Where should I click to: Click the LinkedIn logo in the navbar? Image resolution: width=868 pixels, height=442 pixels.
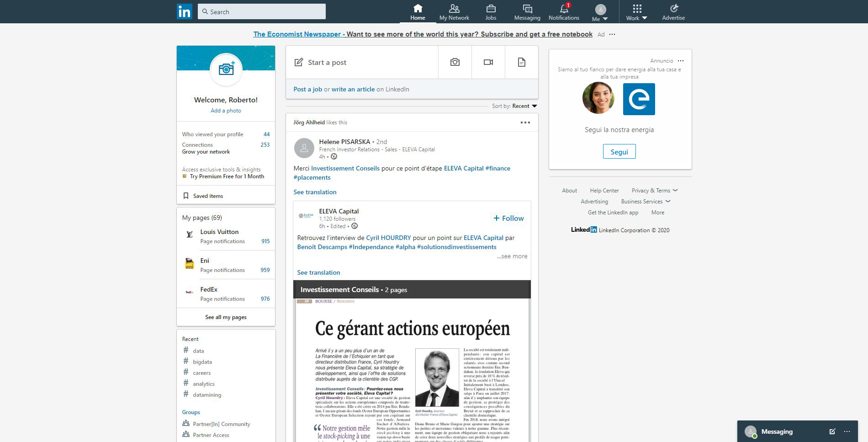185,11
